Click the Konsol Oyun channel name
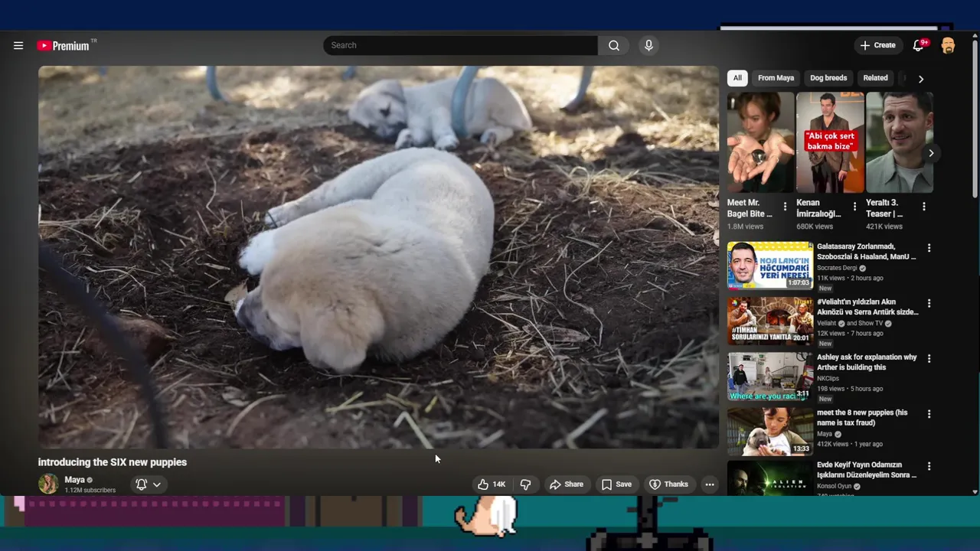980x551 pixels. [835, 486]
